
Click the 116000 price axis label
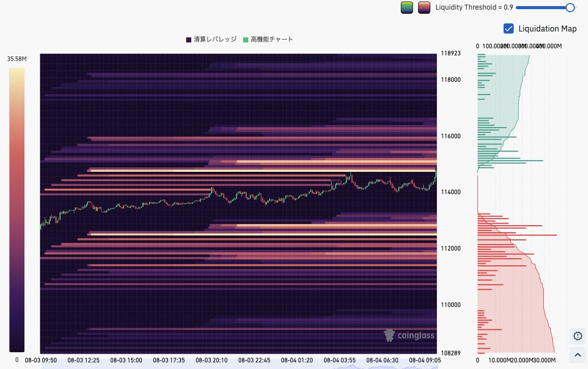click(x=450, y=136)
